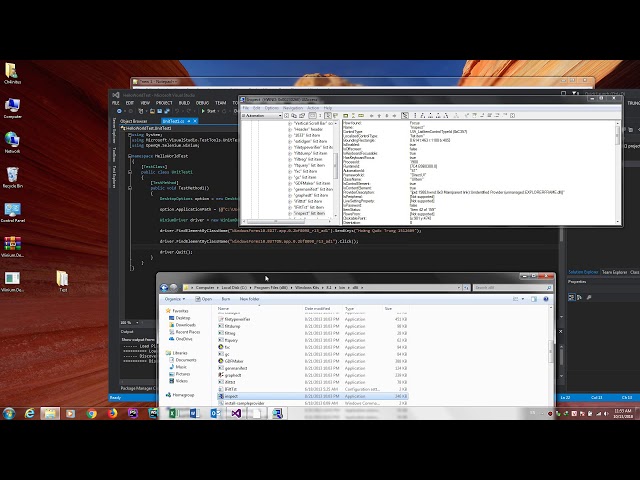
Task: Click the Explorer search magnifier icon
Action: [x=549, y=288]
